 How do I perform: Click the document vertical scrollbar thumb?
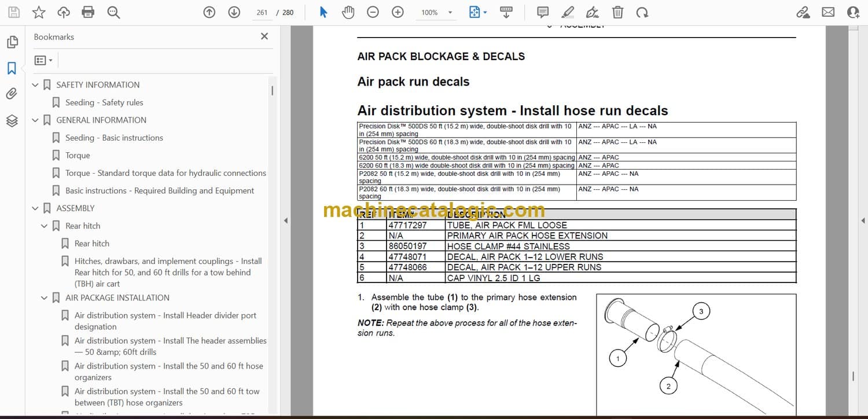pyautogui.click(x=853, y=376)
